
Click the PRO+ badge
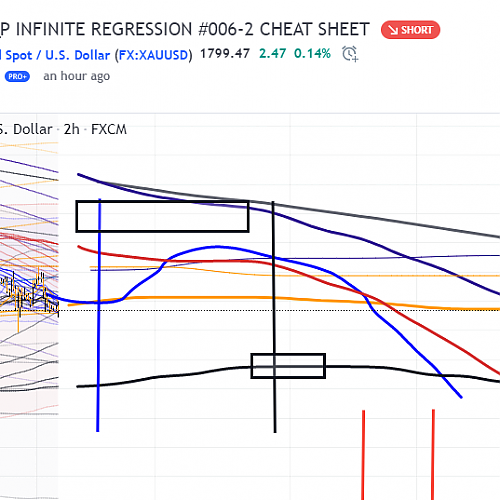click(x=17, y=76)
